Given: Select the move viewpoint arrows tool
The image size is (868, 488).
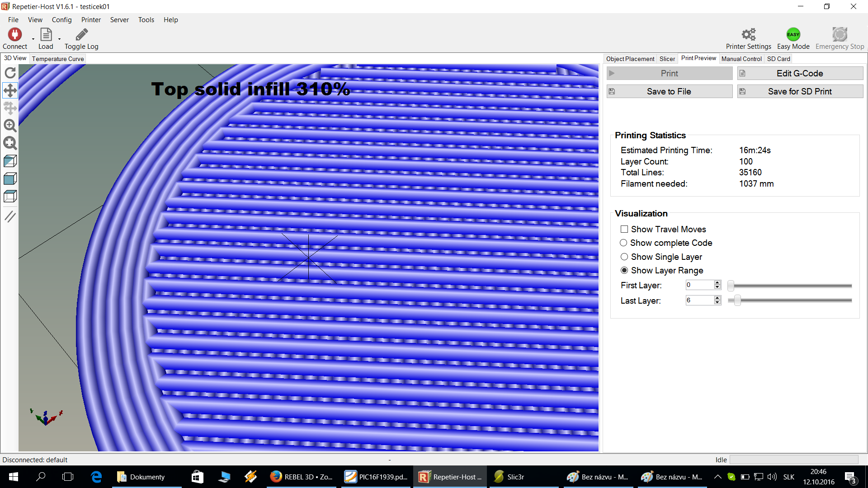Looking at the screenshot, I should pos(10,90).
